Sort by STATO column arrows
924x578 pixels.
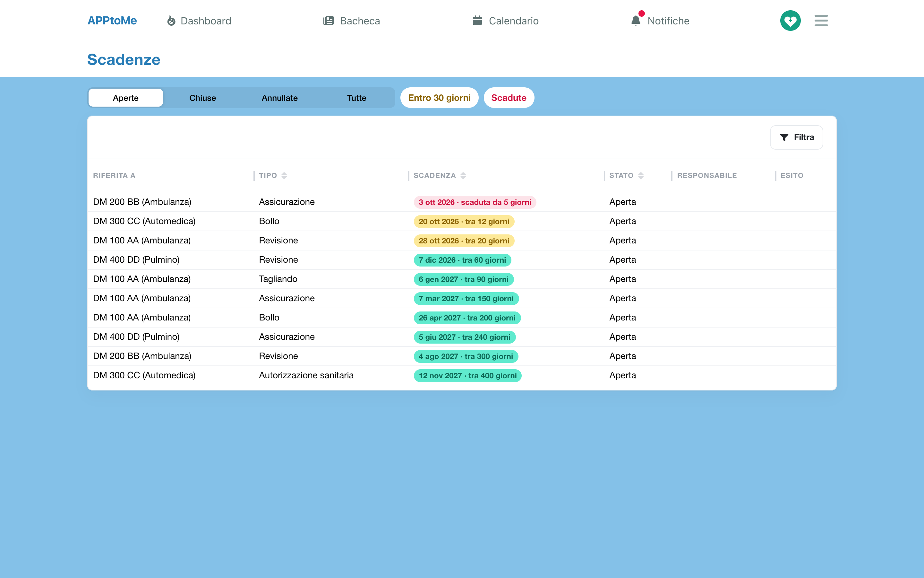(x=641, y=175)
